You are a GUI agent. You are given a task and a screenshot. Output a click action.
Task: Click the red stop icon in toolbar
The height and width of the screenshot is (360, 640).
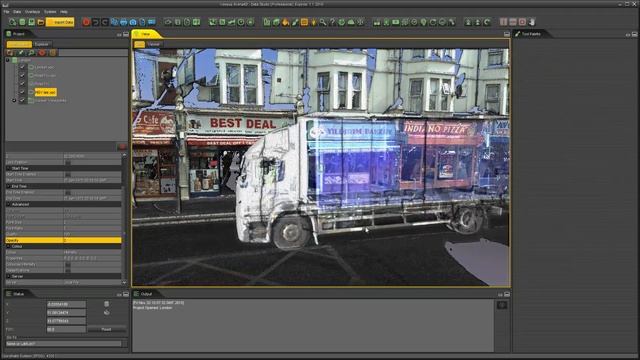tap(86, 22)
